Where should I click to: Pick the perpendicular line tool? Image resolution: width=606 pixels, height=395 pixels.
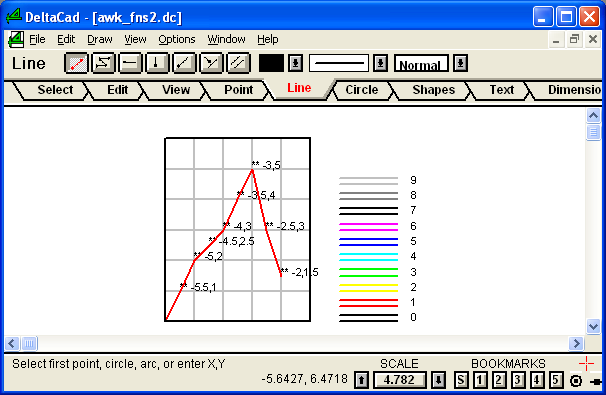coord(211,63)
